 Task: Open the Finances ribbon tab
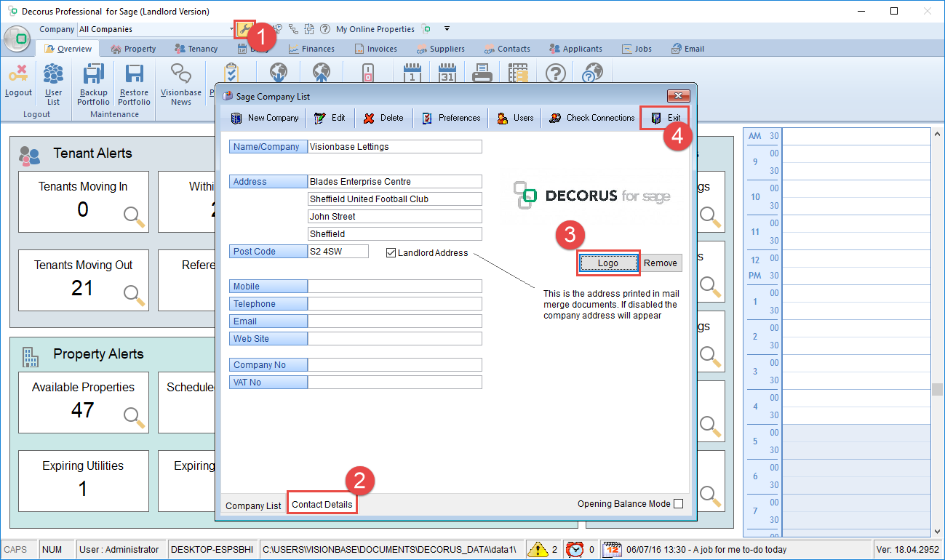311,49
